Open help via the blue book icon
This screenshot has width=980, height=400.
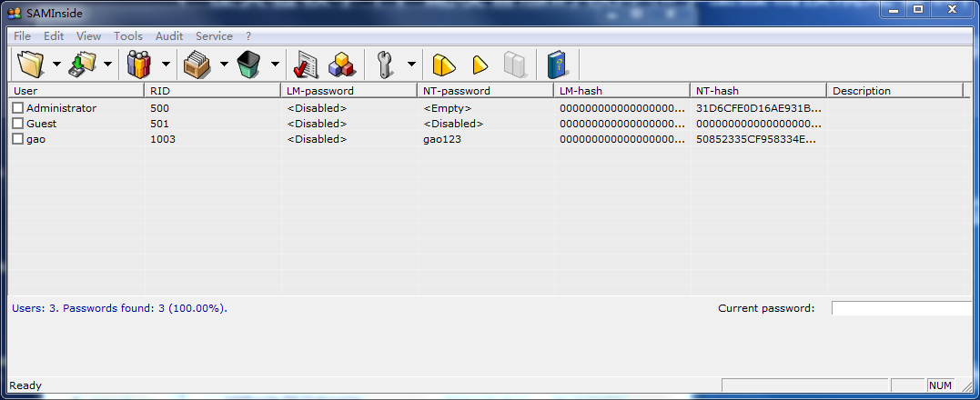(557, 65)
